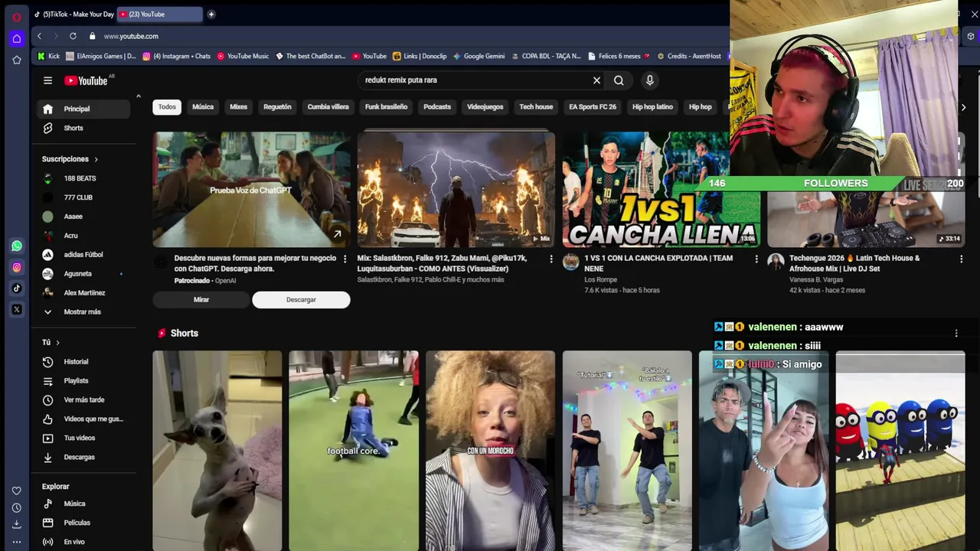Screen dimensions: 980x551
Task: Select the Videojuegos filter chip
Action: (x=485, y=107)
